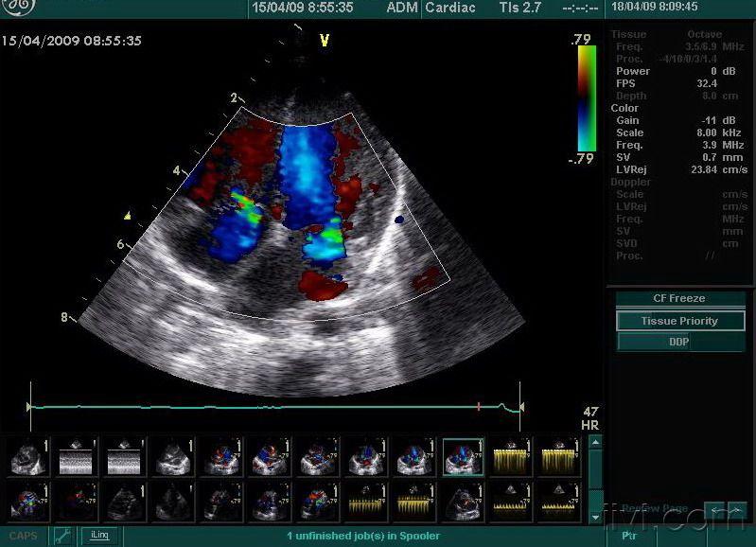Click the yellow V probe orientation marker
The height and width of the screenshot is (547, 756).
point(325,41)
